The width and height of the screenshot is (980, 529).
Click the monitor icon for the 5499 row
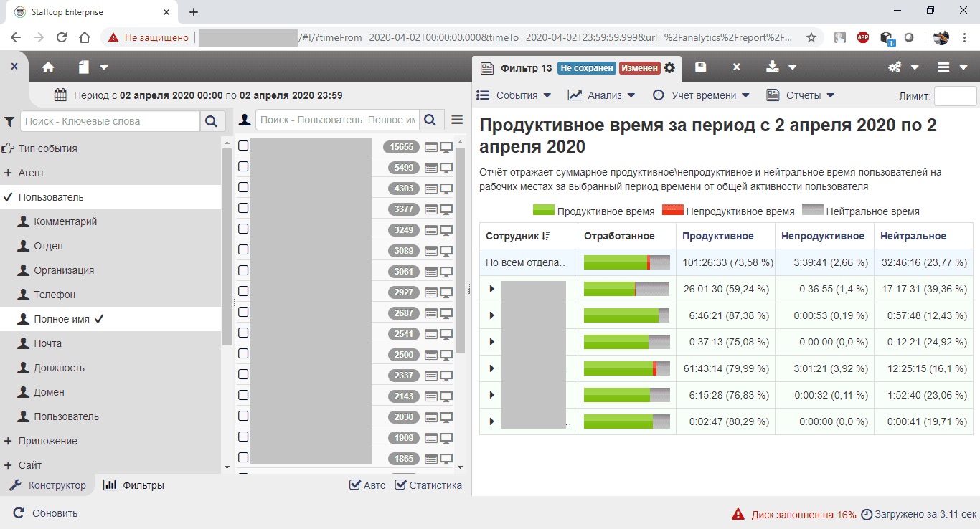[x=446, y=168]
